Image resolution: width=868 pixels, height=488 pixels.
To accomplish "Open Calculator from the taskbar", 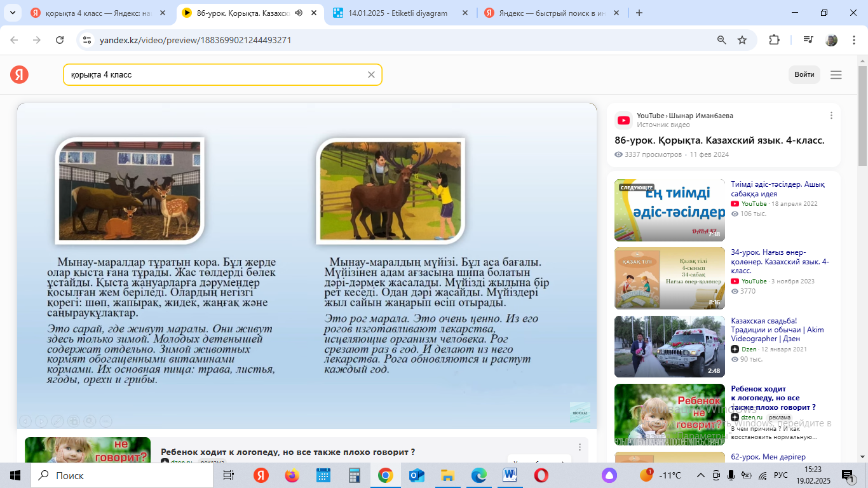I will [x=355, y=475].
